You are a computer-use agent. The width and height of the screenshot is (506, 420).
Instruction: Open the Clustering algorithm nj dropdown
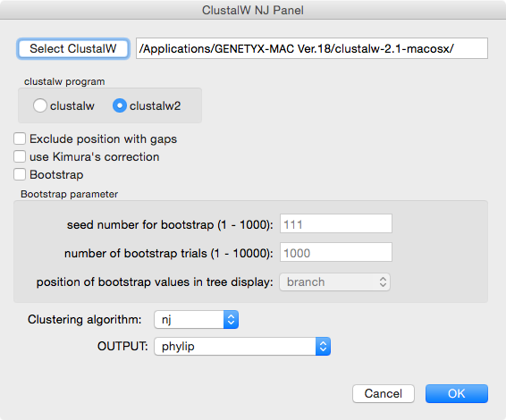196,320
